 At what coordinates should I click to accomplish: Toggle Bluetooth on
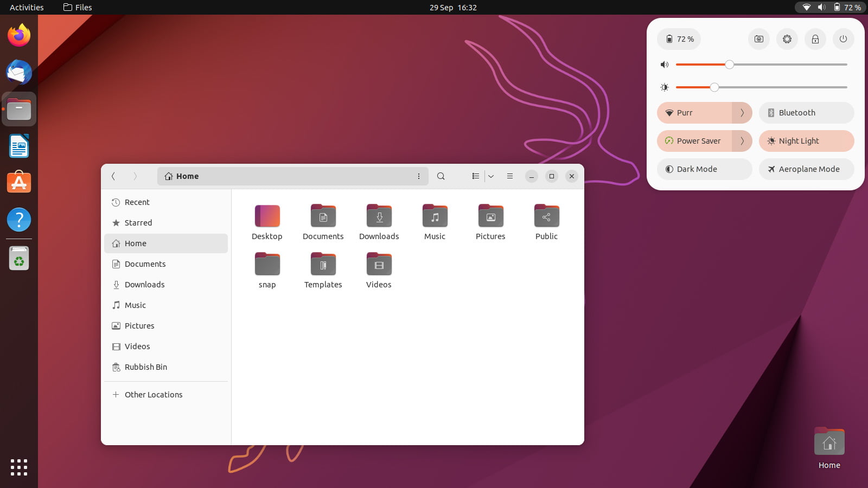pos(806,112)
